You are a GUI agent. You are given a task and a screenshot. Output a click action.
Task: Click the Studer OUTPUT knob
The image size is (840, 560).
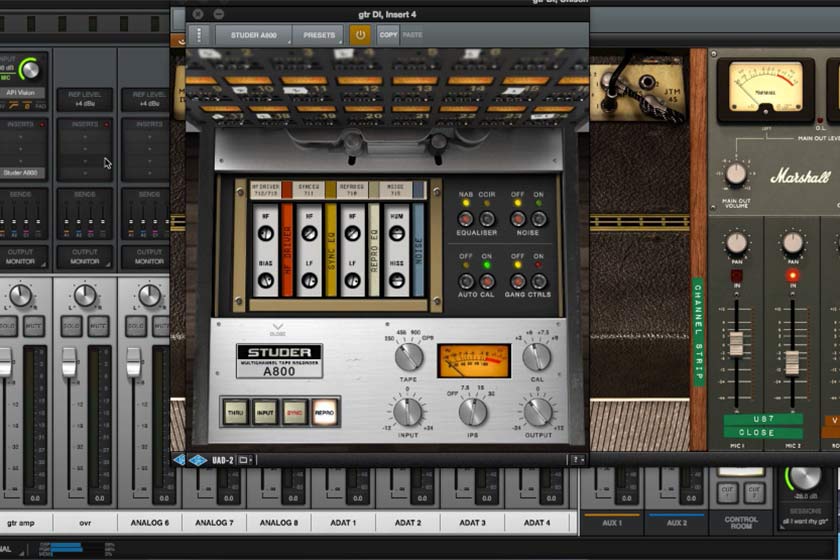(x=538, y=412)
